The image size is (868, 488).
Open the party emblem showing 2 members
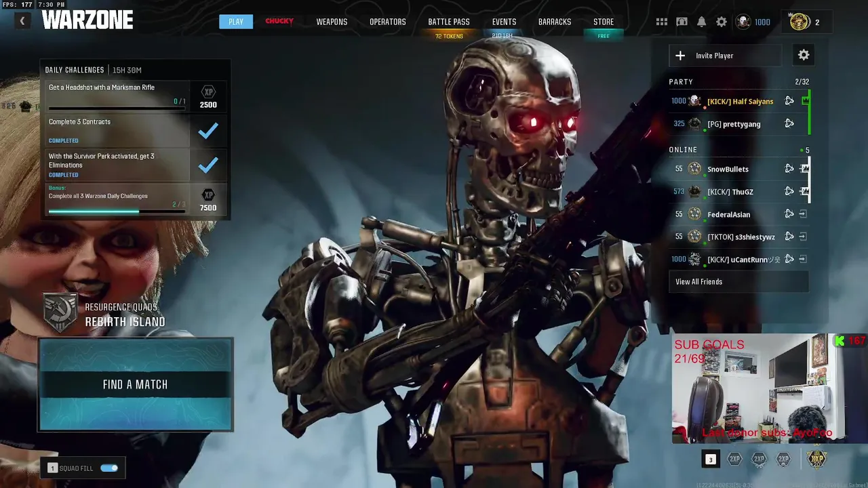[800, 22]
